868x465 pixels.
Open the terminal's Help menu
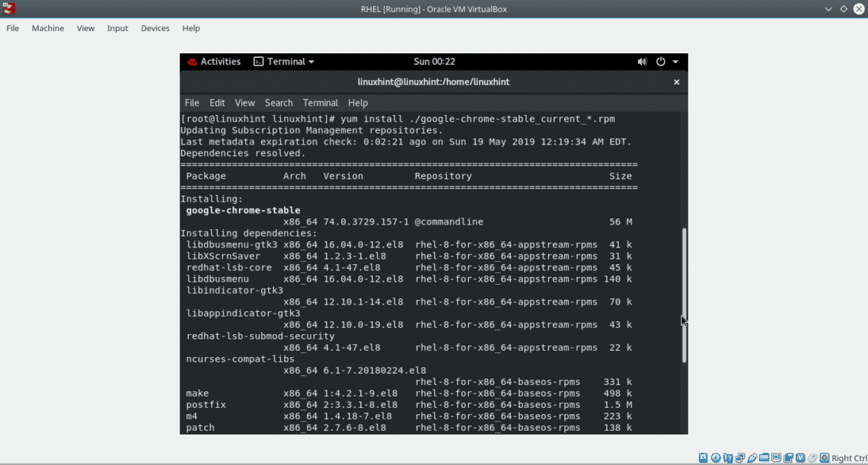(x=358, y=103)
